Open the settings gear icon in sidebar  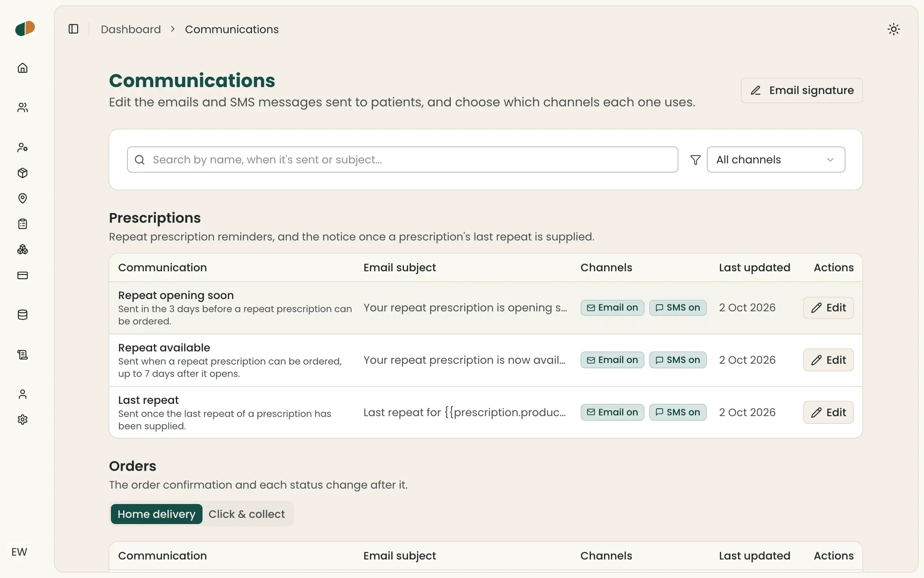tap(23, 420)
